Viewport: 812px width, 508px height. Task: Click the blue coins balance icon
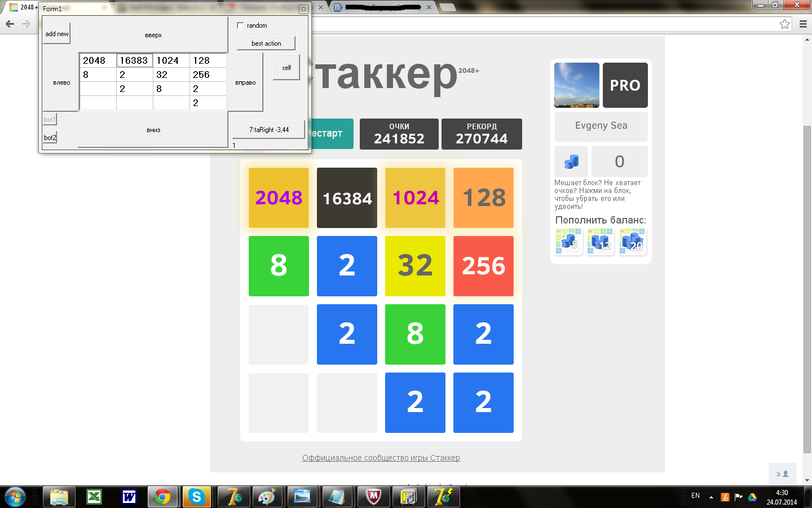coord(571,161)
